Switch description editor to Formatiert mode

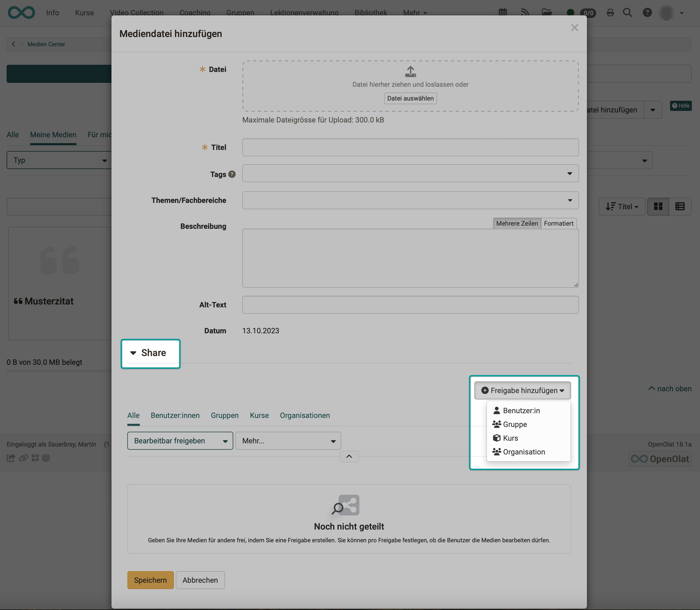(559, 223)
